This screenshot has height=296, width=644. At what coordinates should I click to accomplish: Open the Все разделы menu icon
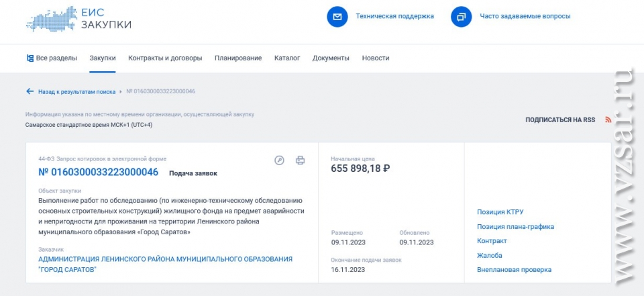pyautogui.click(x=30, y=58)
